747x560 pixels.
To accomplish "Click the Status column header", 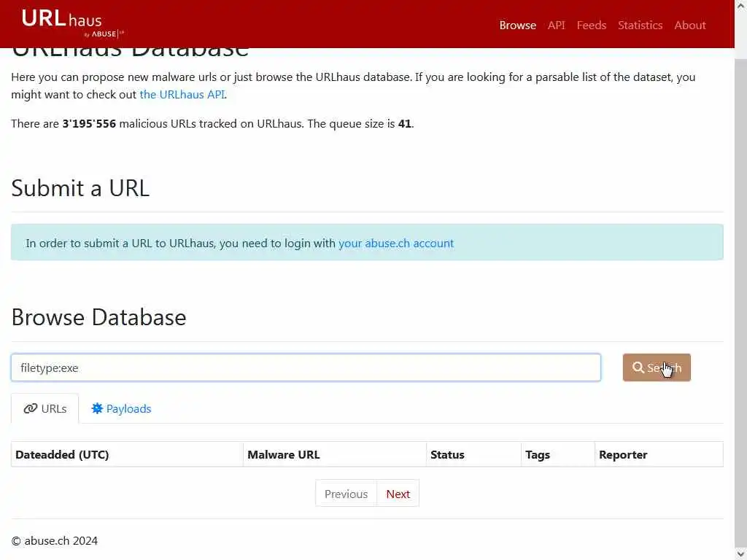I will (x=473, y=454).
